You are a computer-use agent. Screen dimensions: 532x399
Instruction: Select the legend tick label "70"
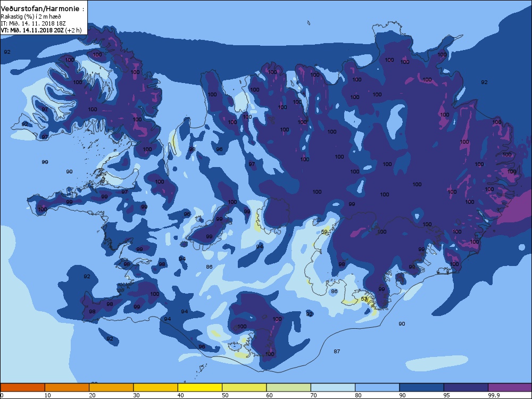point(313,395)
